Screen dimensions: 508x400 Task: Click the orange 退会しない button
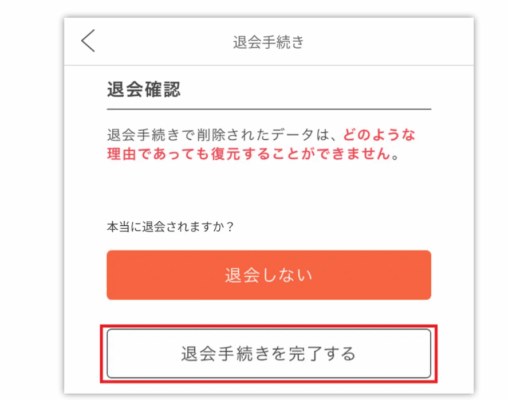269,275
